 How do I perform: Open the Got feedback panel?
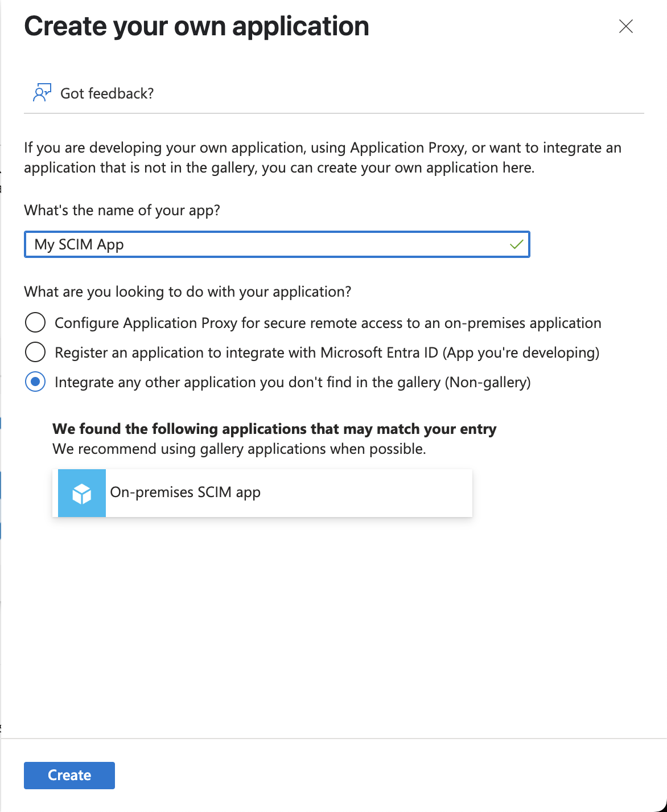[x=106, y=93]
